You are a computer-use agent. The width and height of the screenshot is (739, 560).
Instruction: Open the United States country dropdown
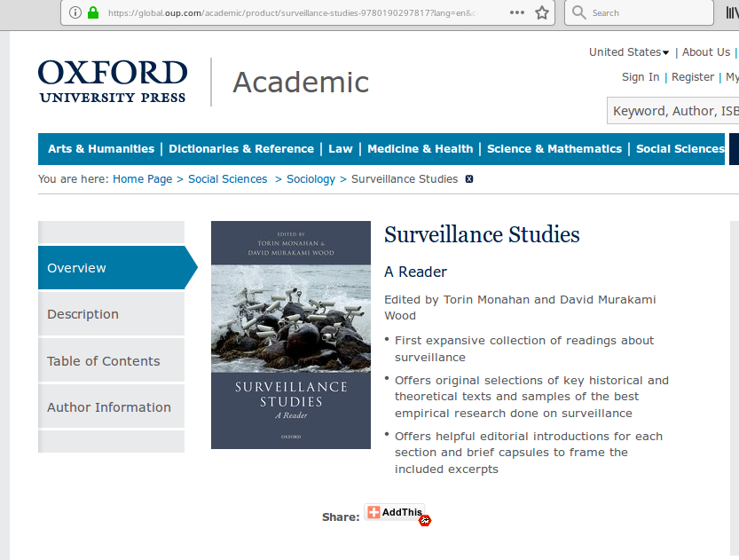tap(629, 51)
